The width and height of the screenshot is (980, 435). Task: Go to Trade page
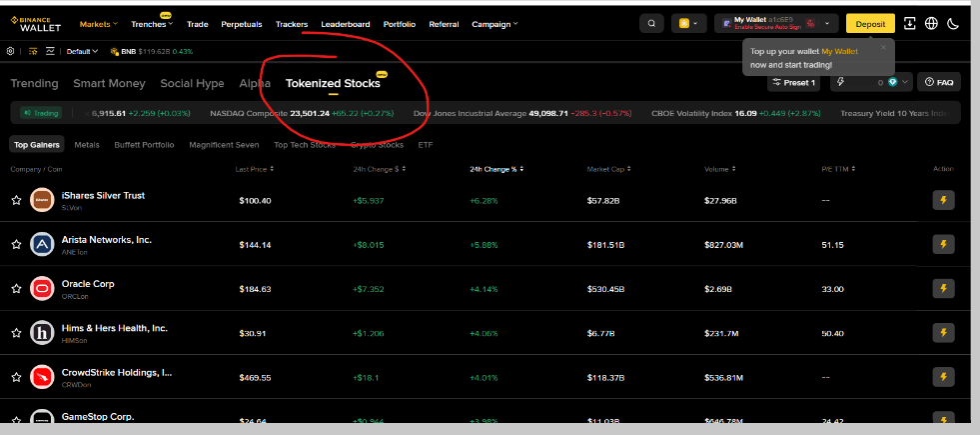[x=198, y=24]
